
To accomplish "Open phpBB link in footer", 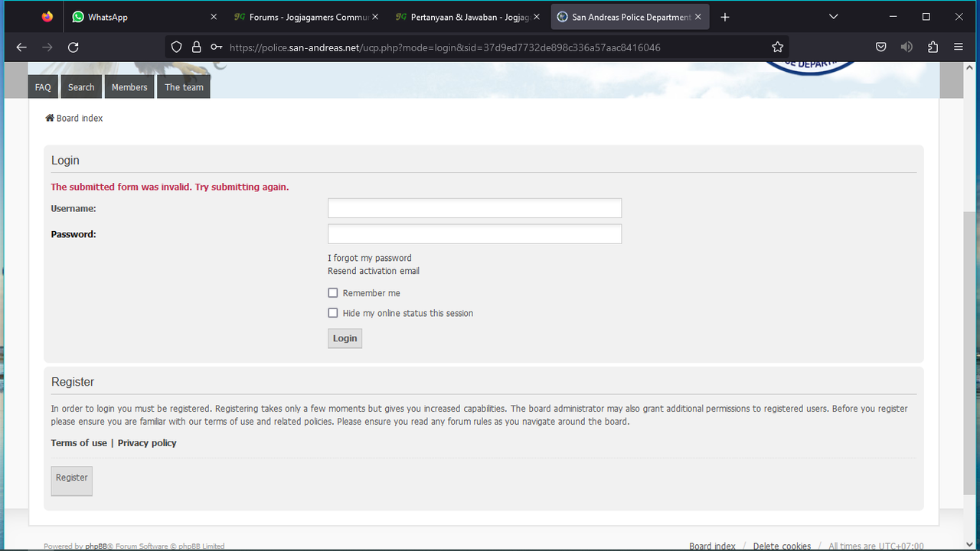I will point(96,546).
